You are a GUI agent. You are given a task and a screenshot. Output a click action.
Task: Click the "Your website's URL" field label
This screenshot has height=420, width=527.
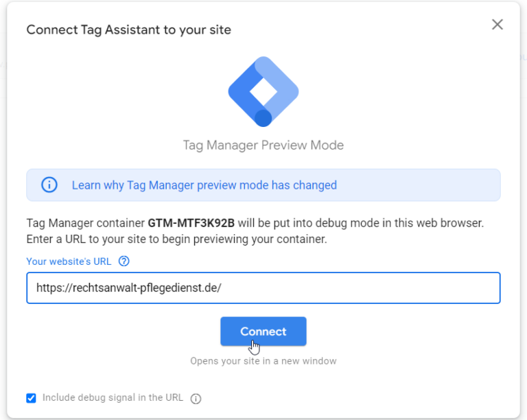[x=70, y=261]
